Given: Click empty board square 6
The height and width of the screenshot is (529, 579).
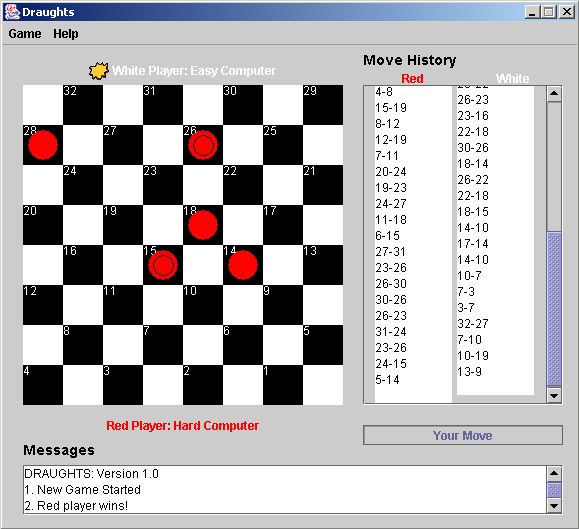Looking at the screenshot, I should 243,345.
